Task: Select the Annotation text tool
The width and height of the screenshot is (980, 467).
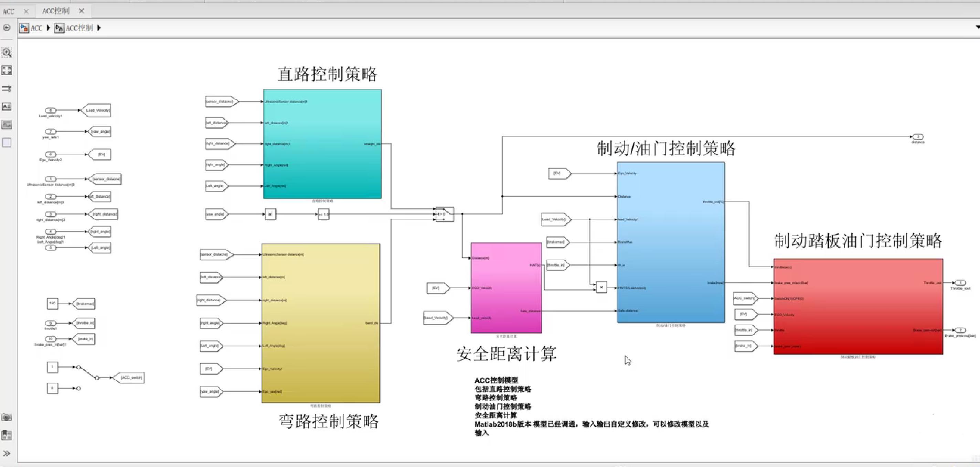Action: (7, 107)
